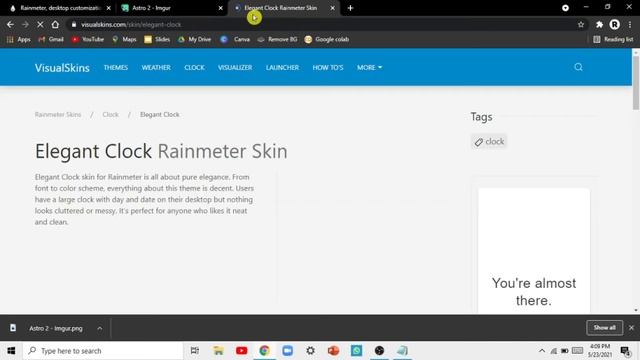The image size is (640, 360).
Task: Expand the MORE dropdown menu
Action: (369, 67)
